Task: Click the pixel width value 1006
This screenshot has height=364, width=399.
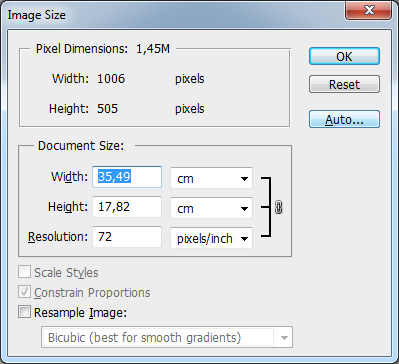Action: (111, 79)
